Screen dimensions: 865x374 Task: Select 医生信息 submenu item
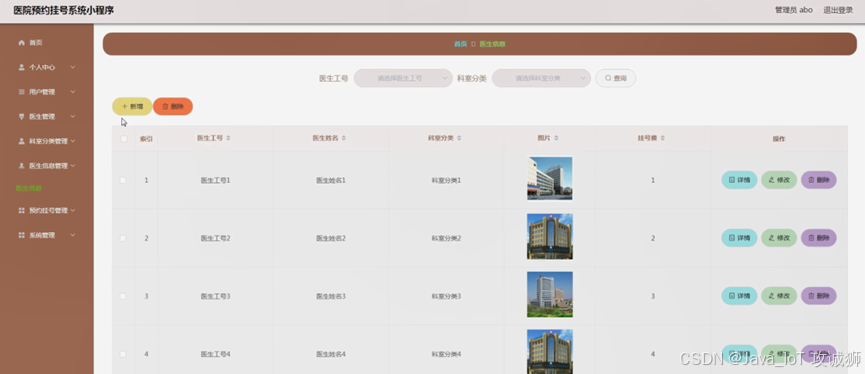[x=29, y=189]
